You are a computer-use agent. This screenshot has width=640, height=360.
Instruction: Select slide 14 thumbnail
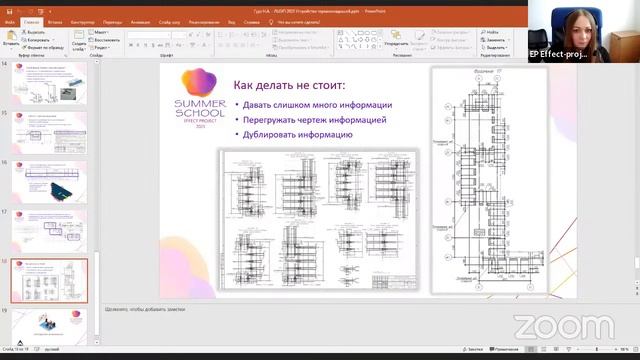49,83
